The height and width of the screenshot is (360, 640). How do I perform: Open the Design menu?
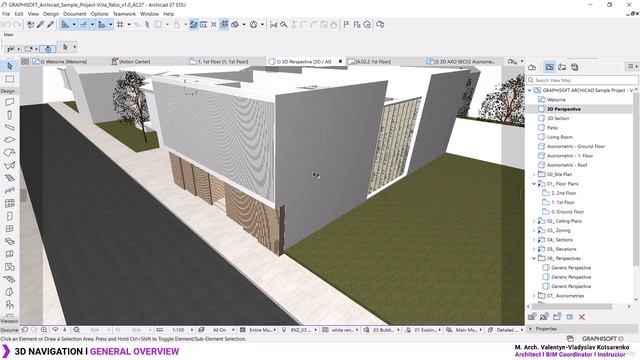point(51,14)
